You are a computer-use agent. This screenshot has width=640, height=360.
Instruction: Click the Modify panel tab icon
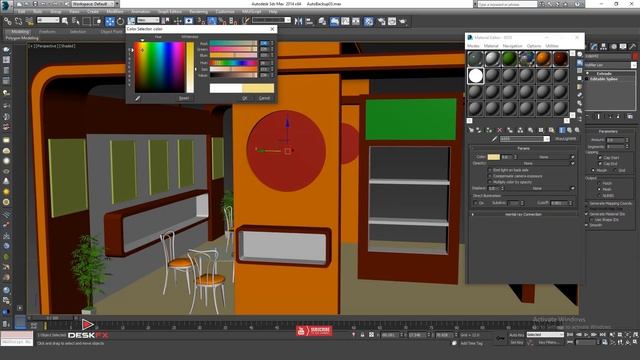click(594, 47)
